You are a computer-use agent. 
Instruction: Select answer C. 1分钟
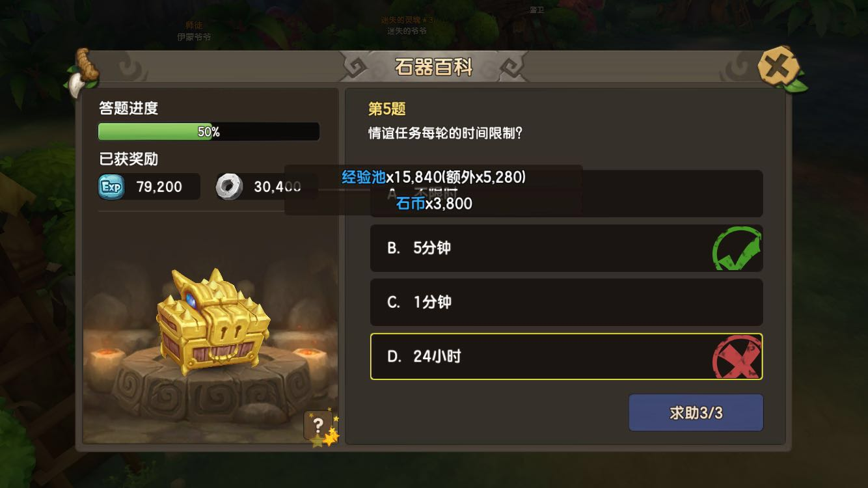pyautogui.click(x=566, y=302)
